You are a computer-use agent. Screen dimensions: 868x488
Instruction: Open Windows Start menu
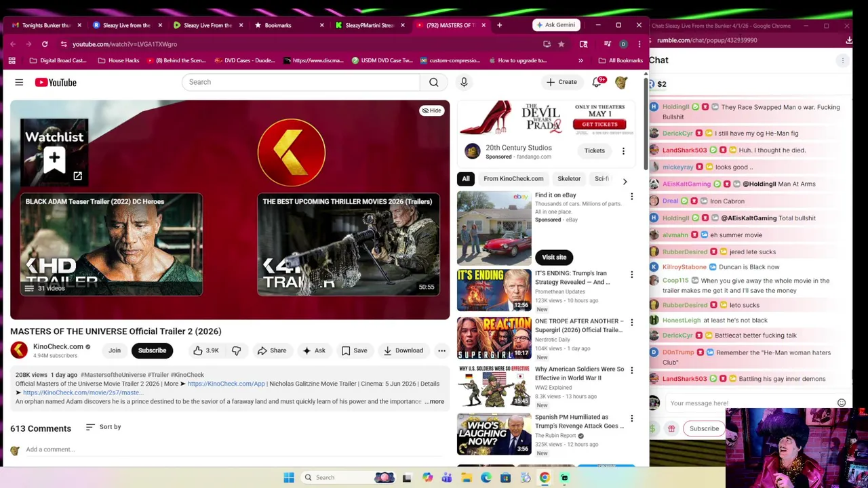tap(289, 477)
